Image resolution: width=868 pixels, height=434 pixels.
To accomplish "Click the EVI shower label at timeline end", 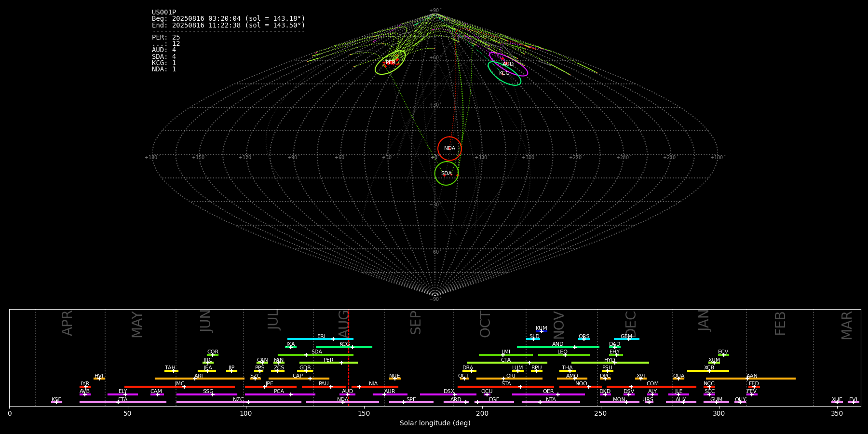I will point(853,400).
